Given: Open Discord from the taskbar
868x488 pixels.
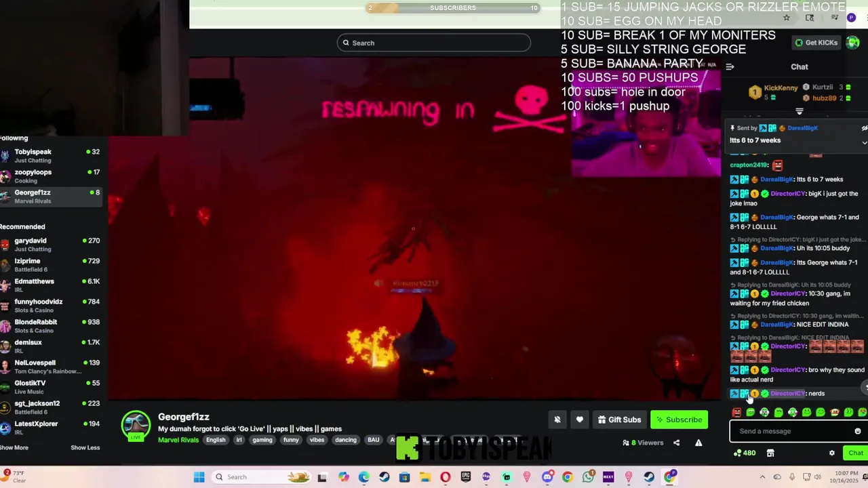Looking at the screenshot, I should coord(547,477).
